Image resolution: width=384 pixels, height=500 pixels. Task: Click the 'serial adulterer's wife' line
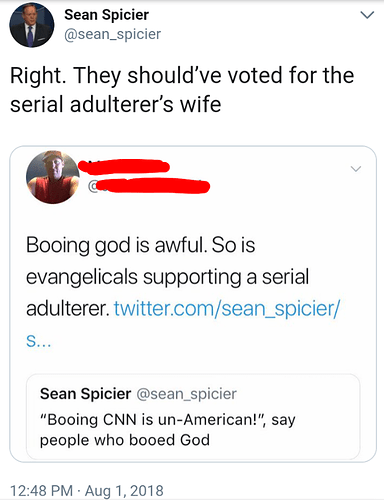(x=116, y=104)
